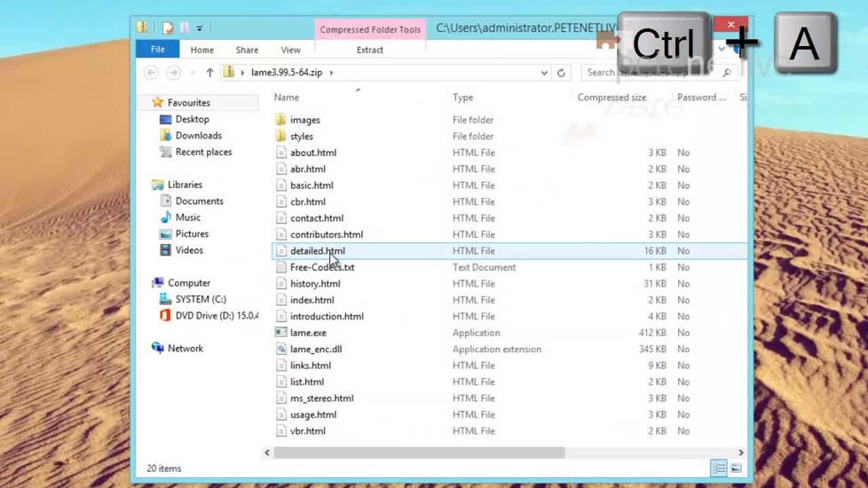868x488 pixels.
Task: Click scroll right arrow on horizontal scrollbar
Action: [741, 453]
